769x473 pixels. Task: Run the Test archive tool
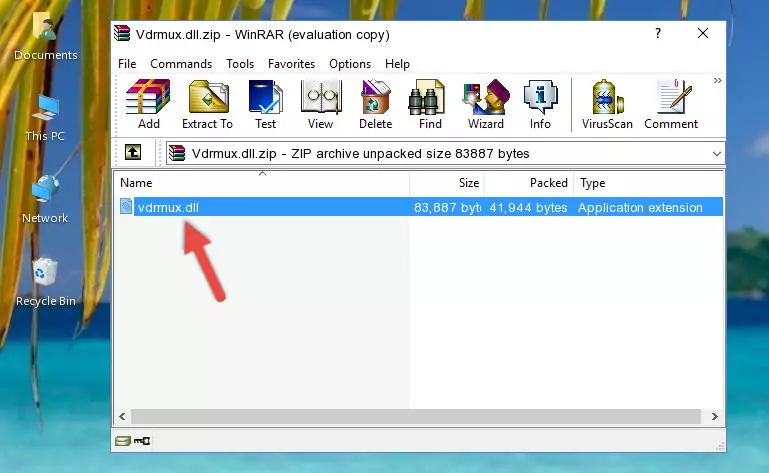[x=265, y=105]
